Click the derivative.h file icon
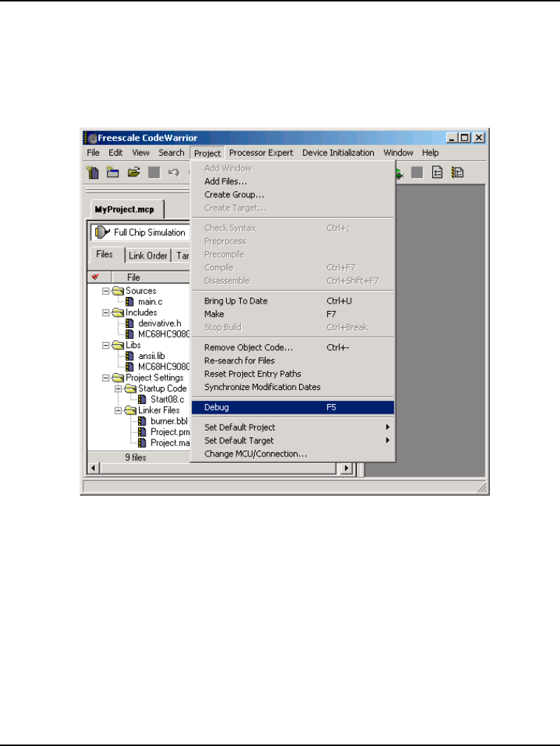The width and height of the screenshot is (560, 746). pos(129,324)
